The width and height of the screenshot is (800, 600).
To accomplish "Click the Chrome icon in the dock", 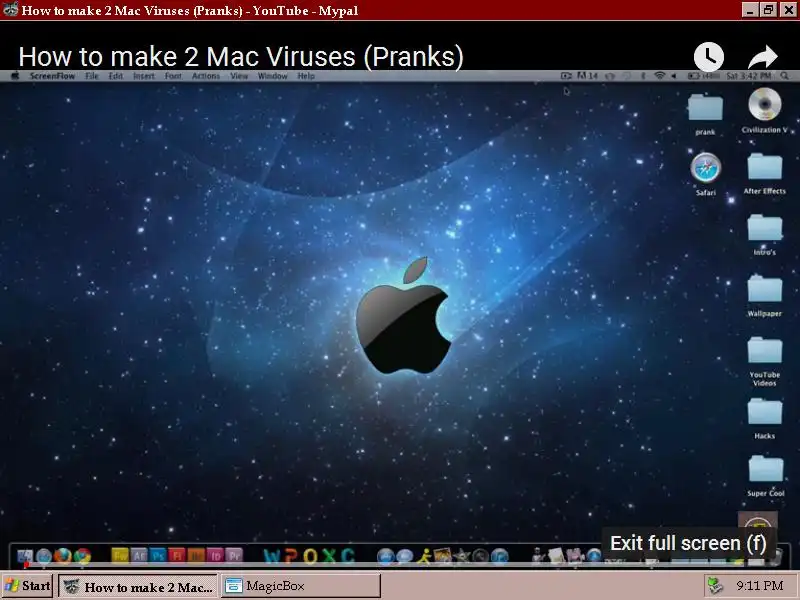I will [x=82, y=555].
